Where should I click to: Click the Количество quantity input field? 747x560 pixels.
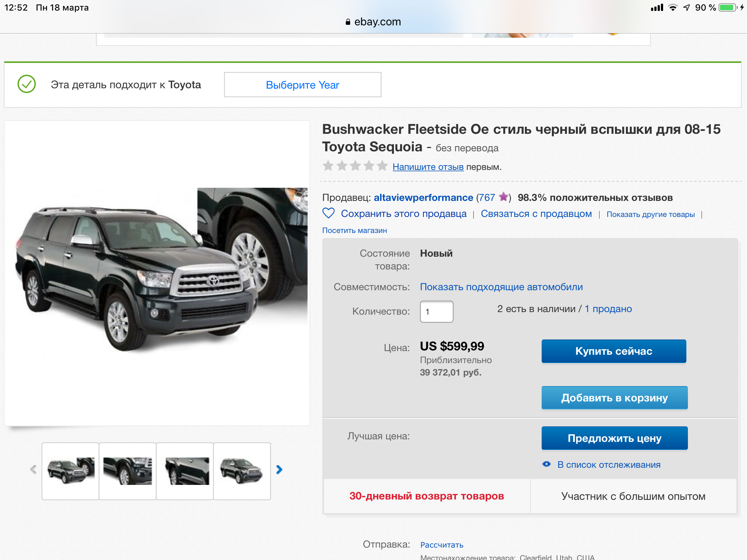(x=437, y=312)
